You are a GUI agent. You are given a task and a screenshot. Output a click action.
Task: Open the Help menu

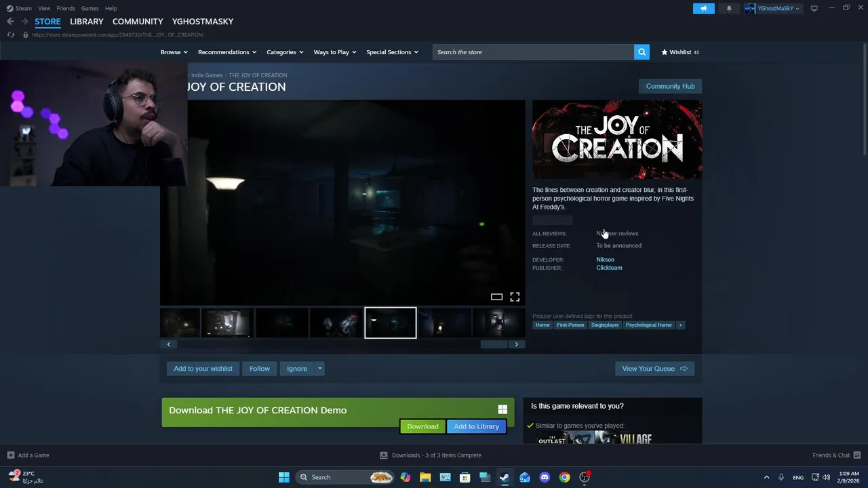(x=111, y=8)
